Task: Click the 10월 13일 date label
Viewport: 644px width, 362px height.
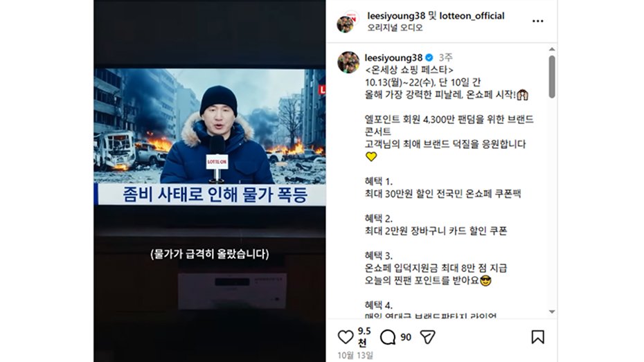Action: click(x=355, y=356)
